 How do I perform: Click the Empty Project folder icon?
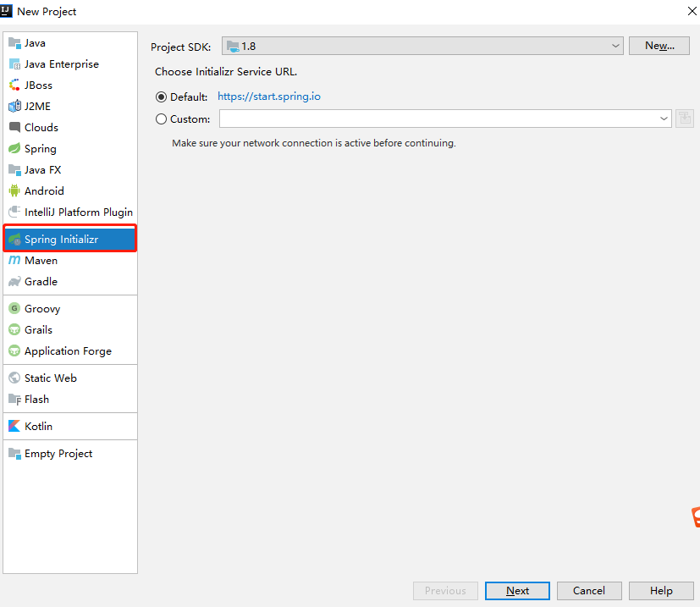(14, 454)
